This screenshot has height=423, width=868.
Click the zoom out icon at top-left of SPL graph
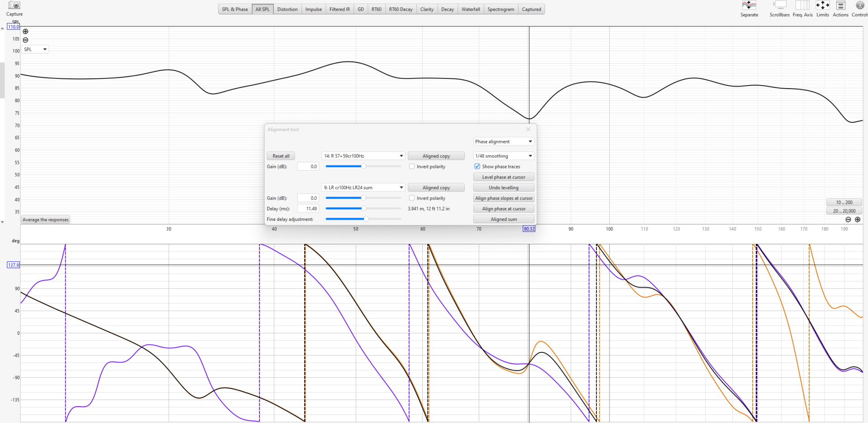coord(25,40)
